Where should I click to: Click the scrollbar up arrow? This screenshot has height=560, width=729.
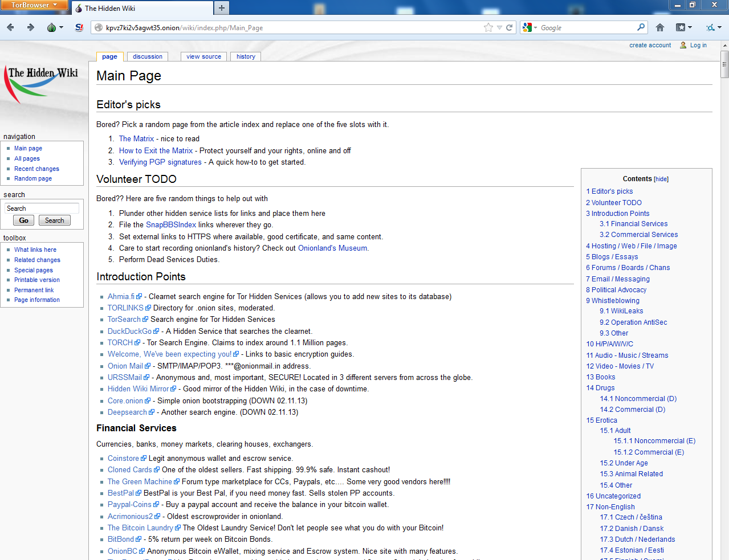[x=724, y=46]
